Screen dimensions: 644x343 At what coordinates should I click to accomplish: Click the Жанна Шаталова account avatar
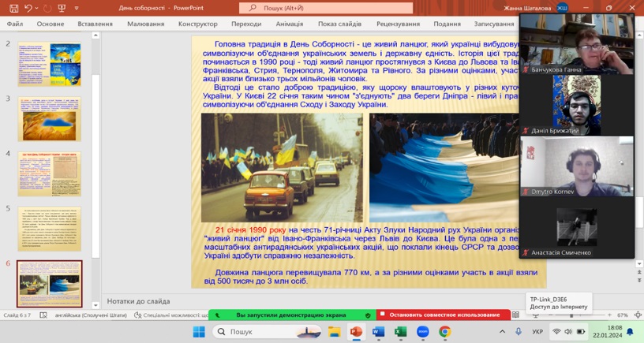[x=562, y=8]
